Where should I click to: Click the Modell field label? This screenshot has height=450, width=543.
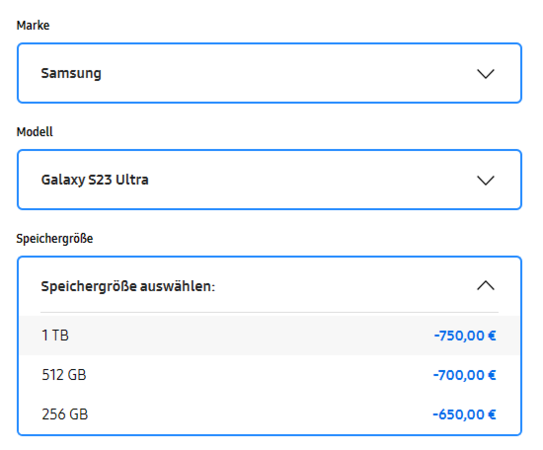point(35,132)
